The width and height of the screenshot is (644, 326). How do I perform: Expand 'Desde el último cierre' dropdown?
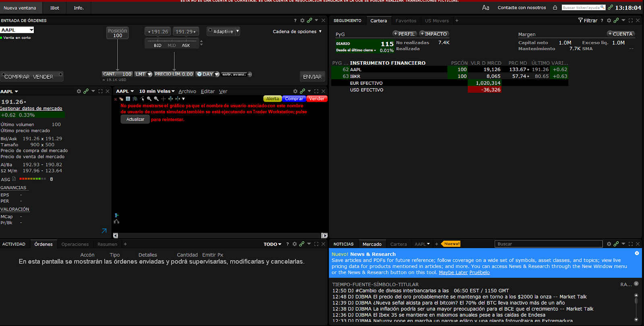(x=356, y=50)
